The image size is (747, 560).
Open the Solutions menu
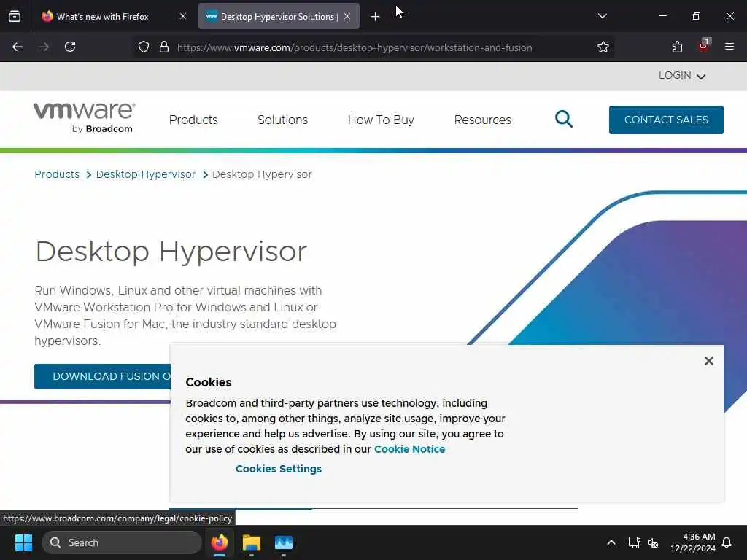pos(282,120)
